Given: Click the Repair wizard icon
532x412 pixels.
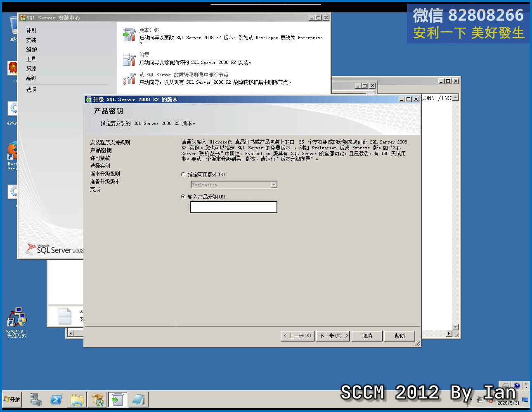Looking at the screenshot, I should pos(130,59).
